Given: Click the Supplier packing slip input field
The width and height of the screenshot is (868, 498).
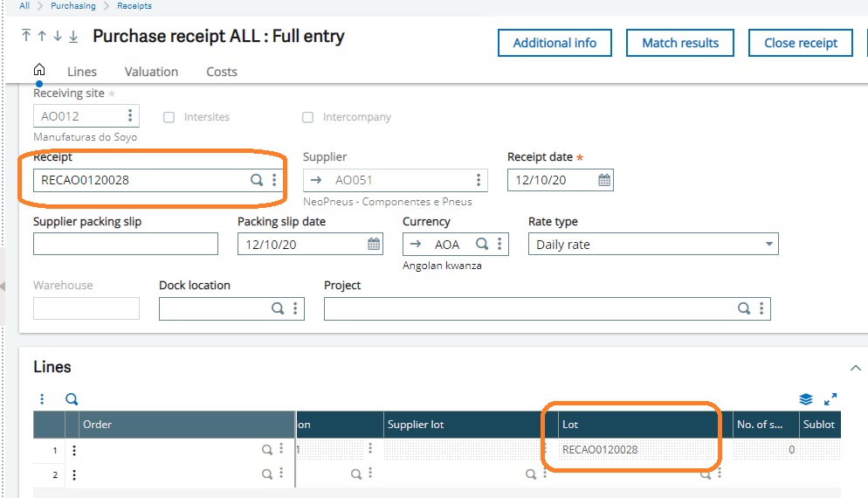Looking at the screenshot, I should [x=126, y=245].
